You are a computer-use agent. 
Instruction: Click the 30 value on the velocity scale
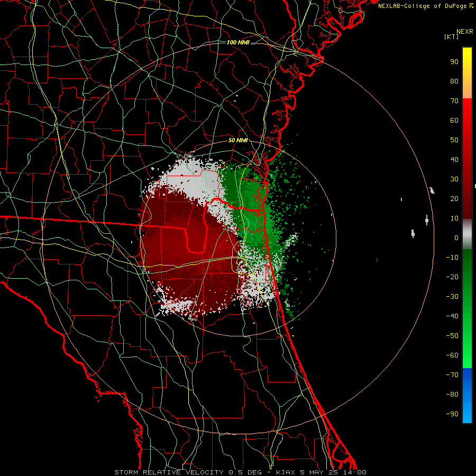454,179
